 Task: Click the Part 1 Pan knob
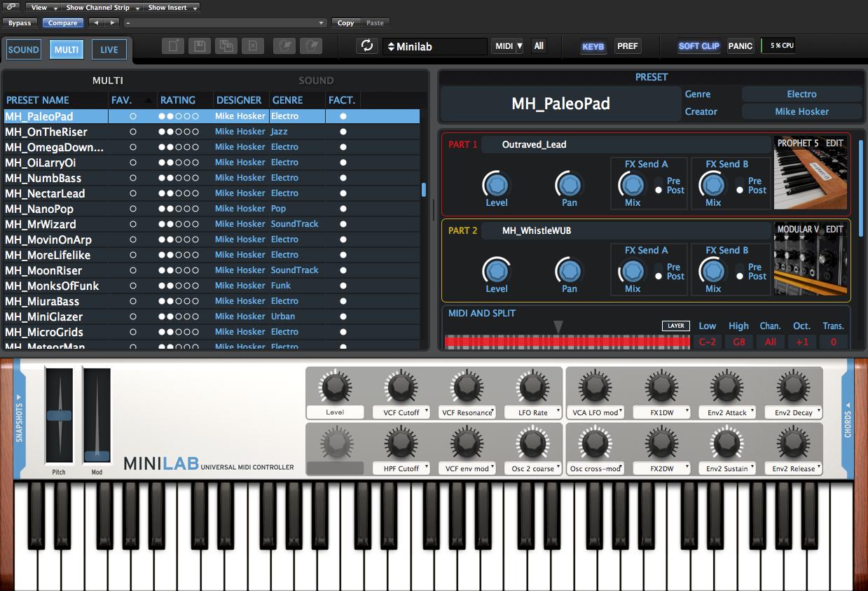pos(570,185)
